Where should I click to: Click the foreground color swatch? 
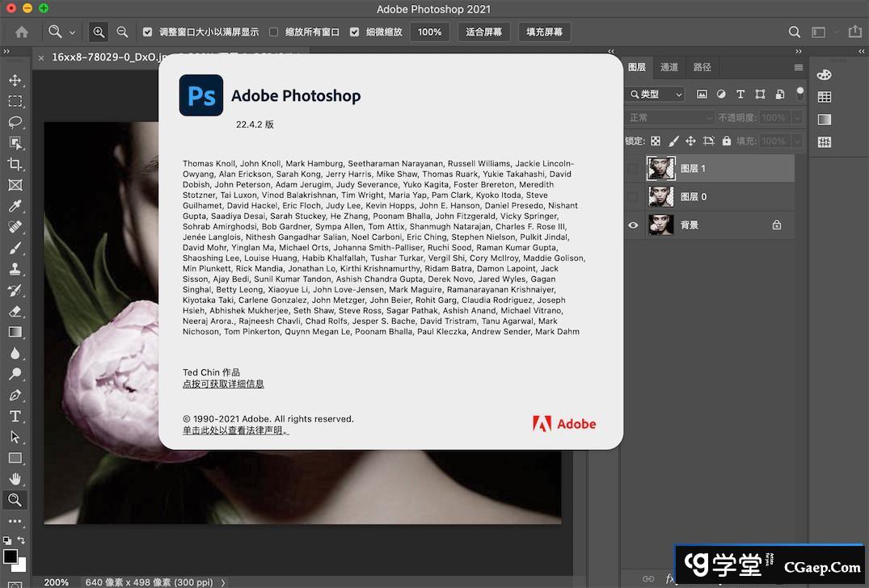coord(11,556)
